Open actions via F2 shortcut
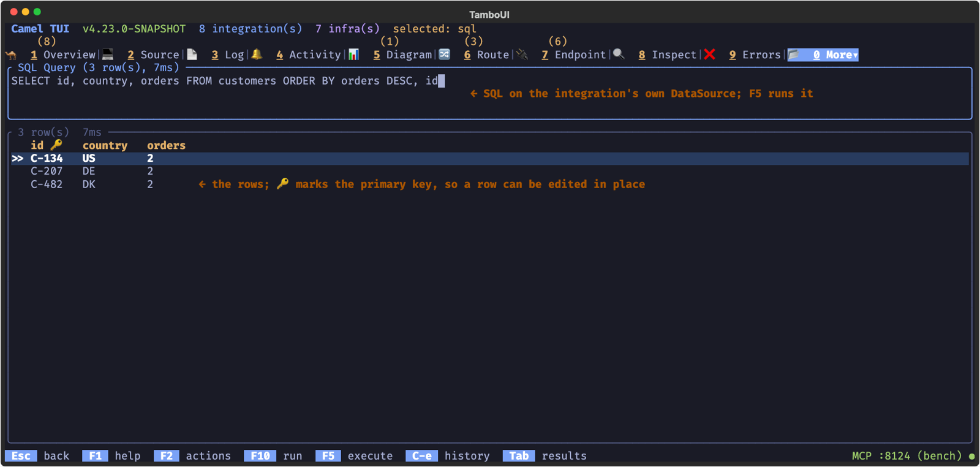Screen dimensions: 980x467 point(192,456)
